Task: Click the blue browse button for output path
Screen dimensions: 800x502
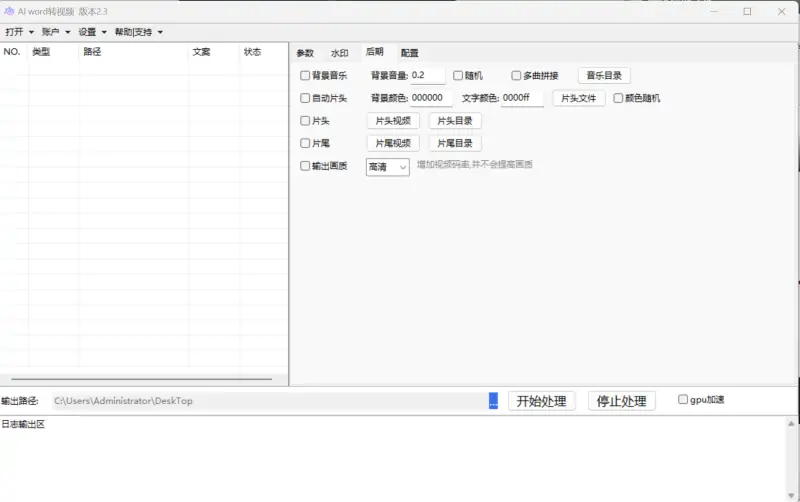Action: point(493,400)
